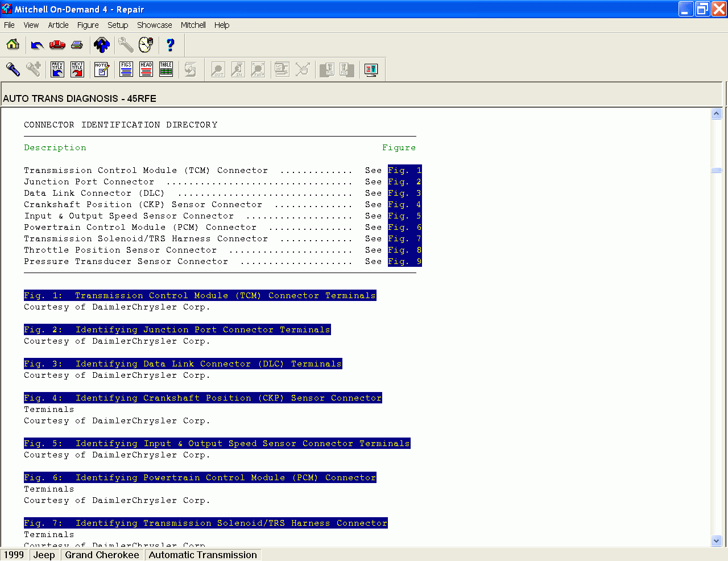This screenshot has width=728, height=561.
Task: Open Fig. 2 Junction Port Connector Terminals link
Action: click(177, 329)
